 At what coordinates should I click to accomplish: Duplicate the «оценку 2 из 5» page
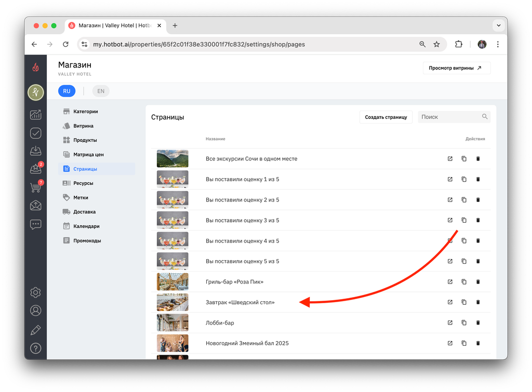pyautogui.click(x=464, y=200)
